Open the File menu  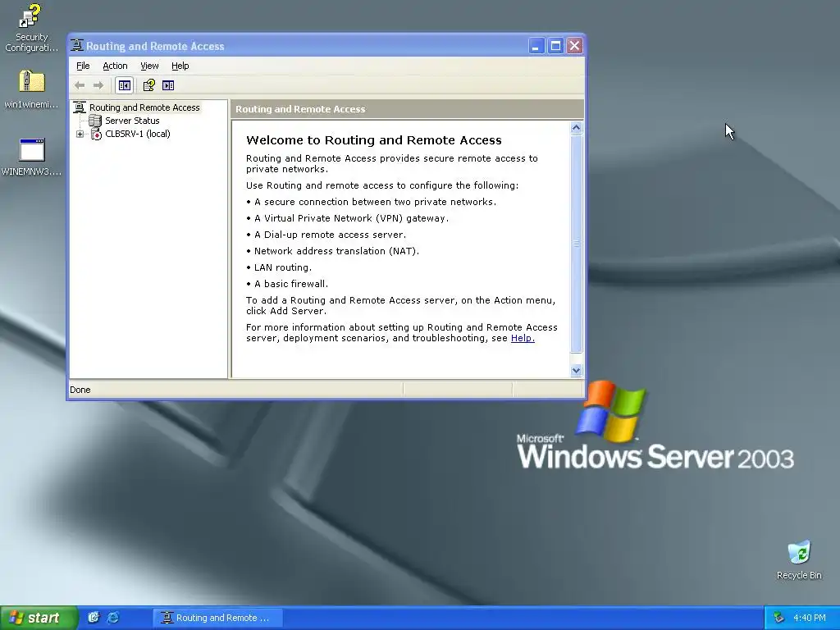pyautogui.click(x=83, y=66)
